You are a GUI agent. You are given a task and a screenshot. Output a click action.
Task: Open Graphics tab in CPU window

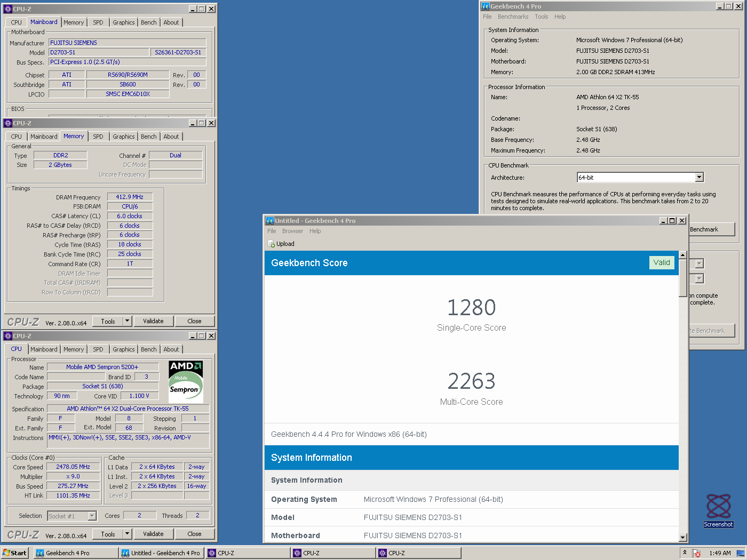coord(124,349)
